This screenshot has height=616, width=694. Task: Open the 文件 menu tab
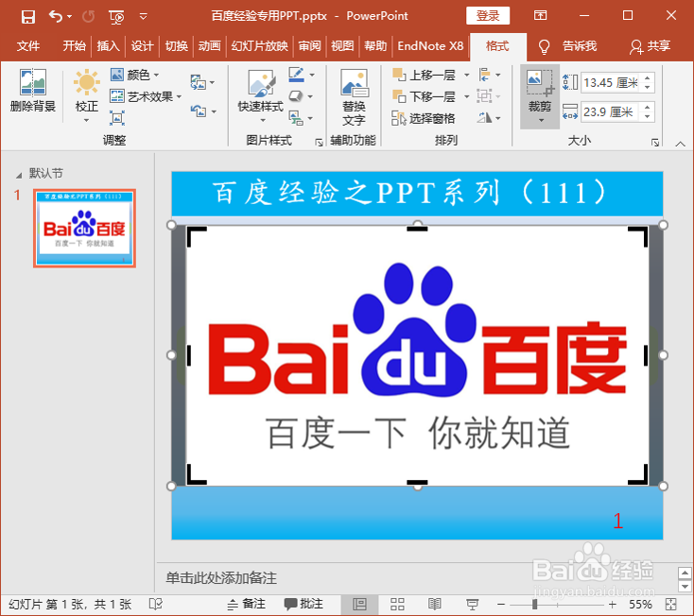(28, 45)
